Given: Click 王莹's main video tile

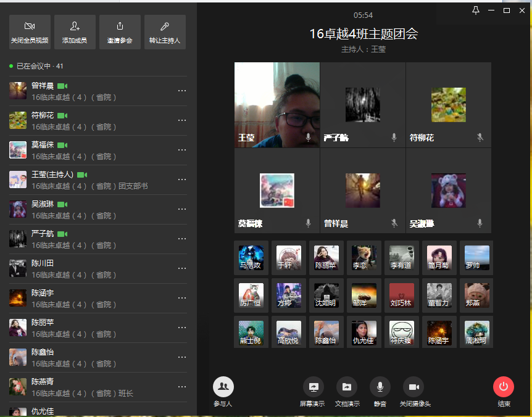Looking at the screenshot, I should tap(276, 105).
